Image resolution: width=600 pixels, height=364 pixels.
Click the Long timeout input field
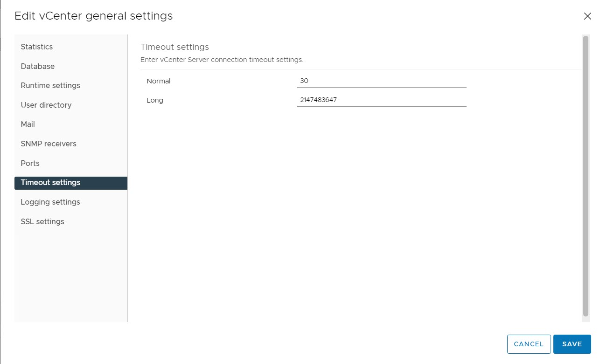click(x=381, y=100)
